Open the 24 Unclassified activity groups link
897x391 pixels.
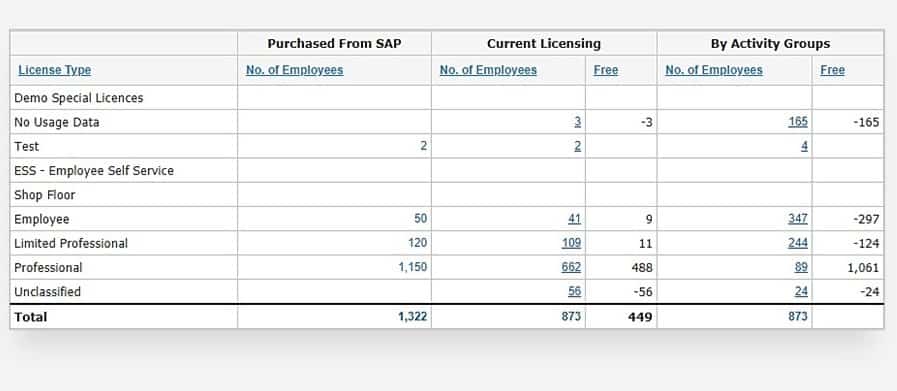click(x=801, y=291)
